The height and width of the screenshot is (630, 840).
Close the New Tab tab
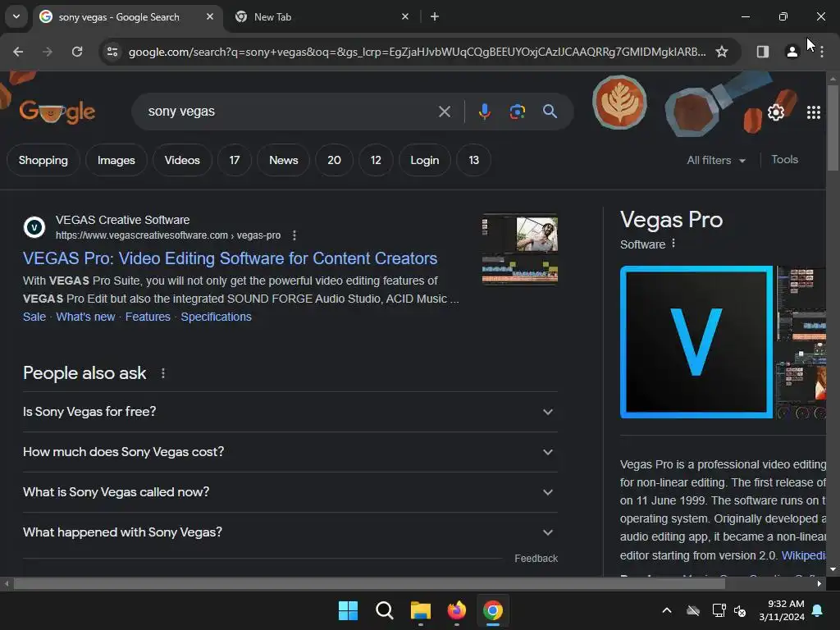[x=405, y=16]
